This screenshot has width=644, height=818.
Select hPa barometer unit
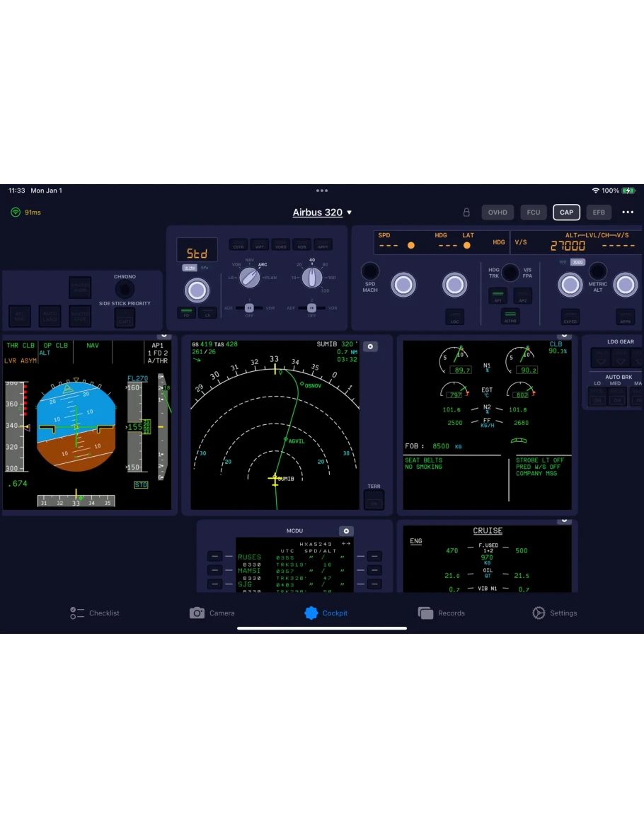point(205,268)
